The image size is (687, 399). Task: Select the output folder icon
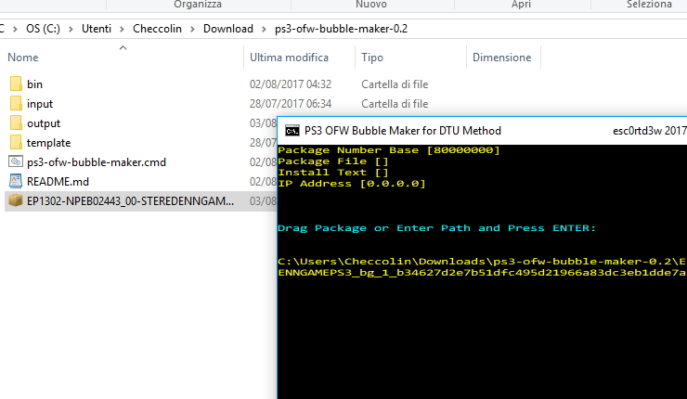click(16, 123)
